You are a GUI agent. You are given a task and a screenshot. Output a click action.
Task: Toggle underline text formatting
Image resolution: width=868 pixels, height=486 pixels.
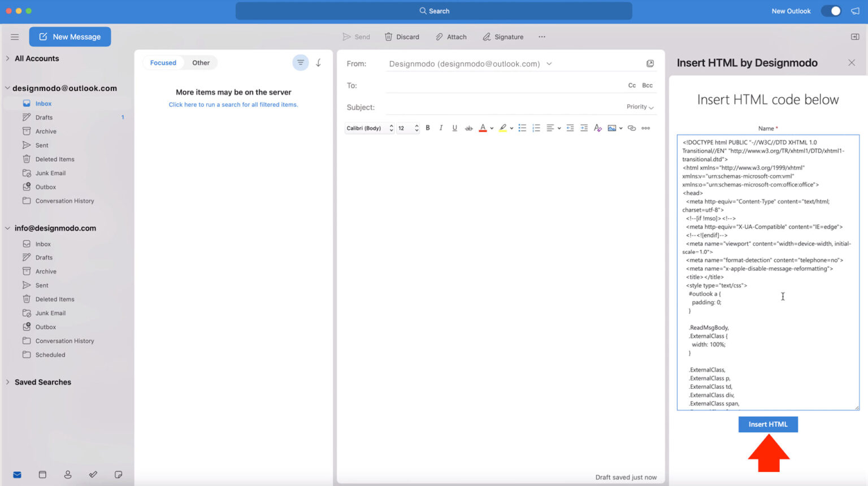pyautogui.click(x=454, y=128)
